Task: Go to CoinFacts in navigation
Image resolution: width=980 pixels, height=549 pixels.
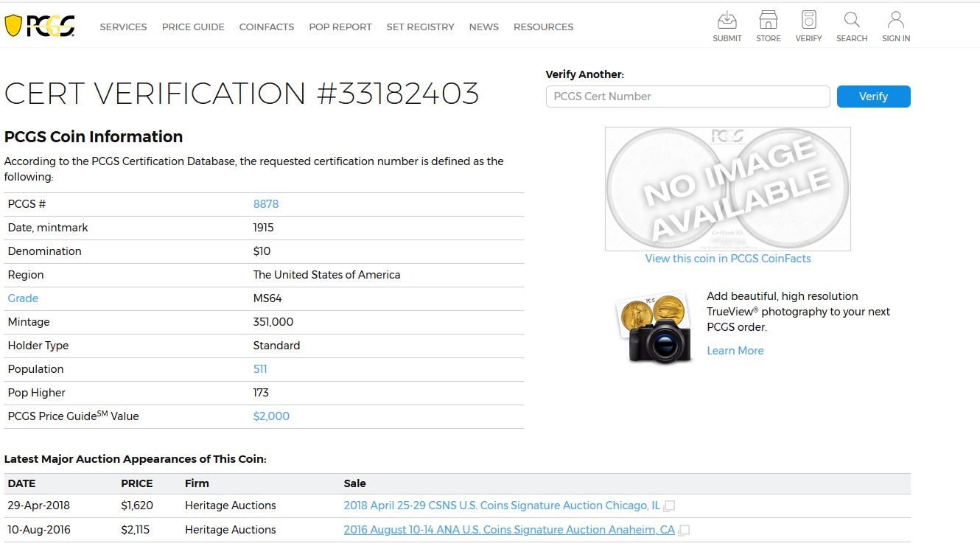Action: click(266, 27)
